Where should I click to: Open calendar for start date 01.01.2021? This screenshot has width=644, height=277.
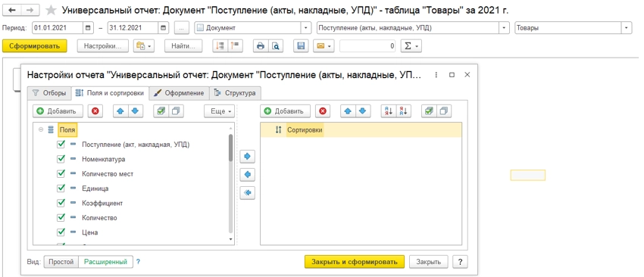(89, 28)
